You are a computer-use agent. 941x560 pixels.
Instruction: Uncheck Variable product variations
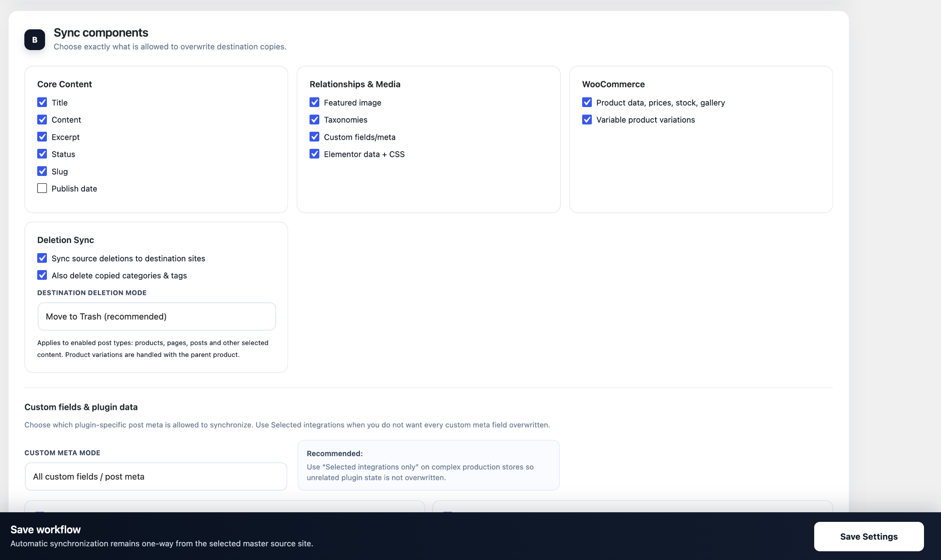tap(587, 119)
